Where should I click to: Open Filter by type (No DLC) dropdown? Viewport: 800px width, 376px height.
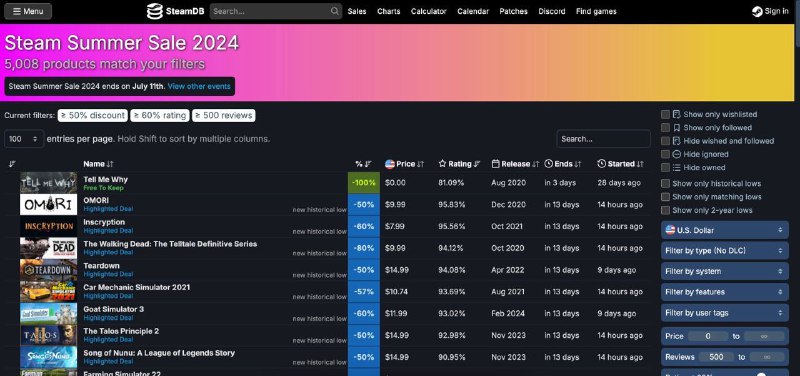724,250
